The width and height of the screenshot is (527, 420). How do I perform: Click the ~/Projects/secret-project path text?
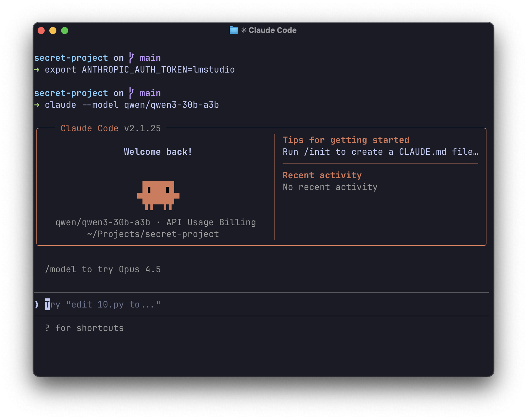[153, 234]
